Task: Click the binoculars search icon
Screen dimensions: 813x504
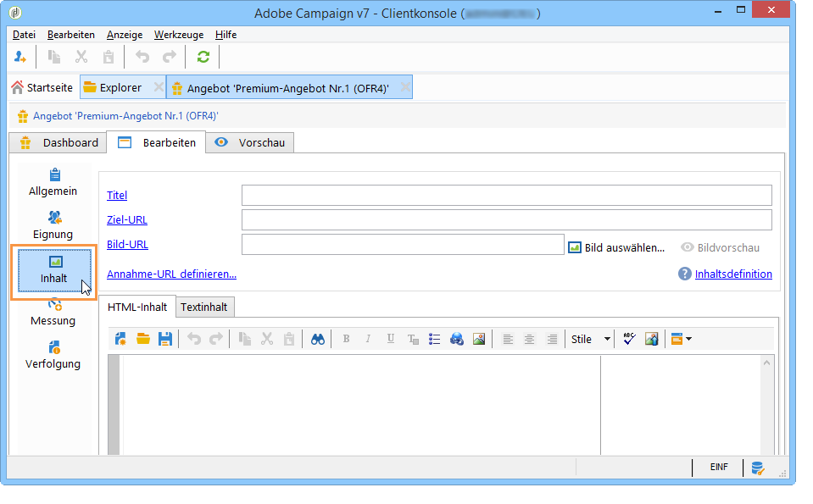Action: 317,340
